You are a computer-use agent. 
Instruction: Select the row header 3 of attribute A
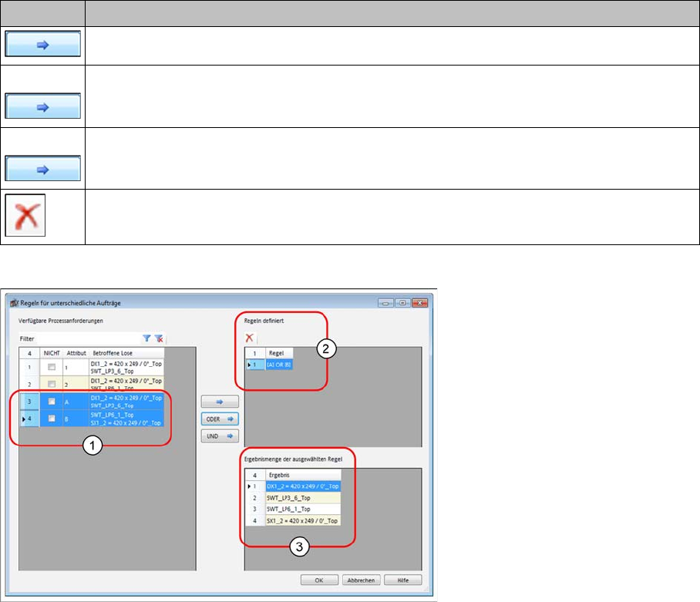tap(29, 401)
